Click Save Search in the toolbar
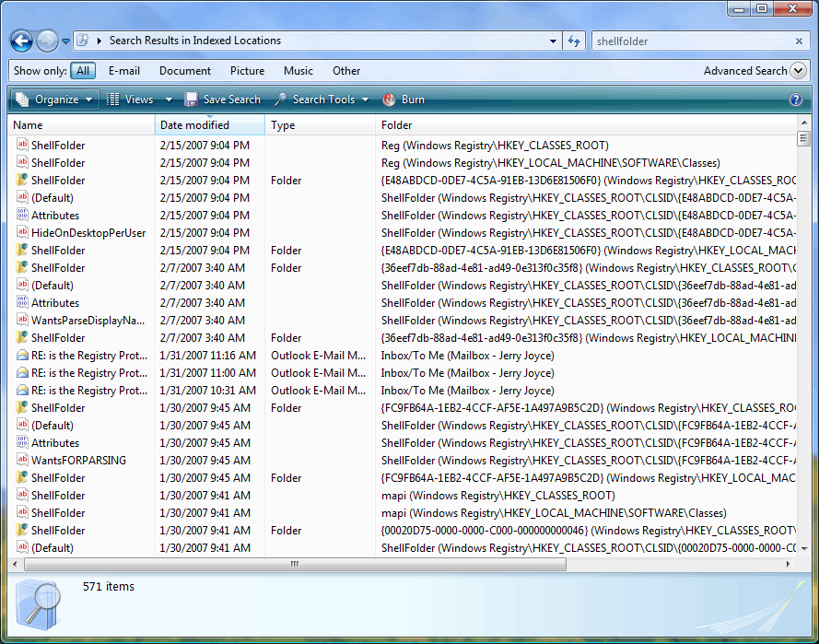819x644 pixels. (223, 100)
